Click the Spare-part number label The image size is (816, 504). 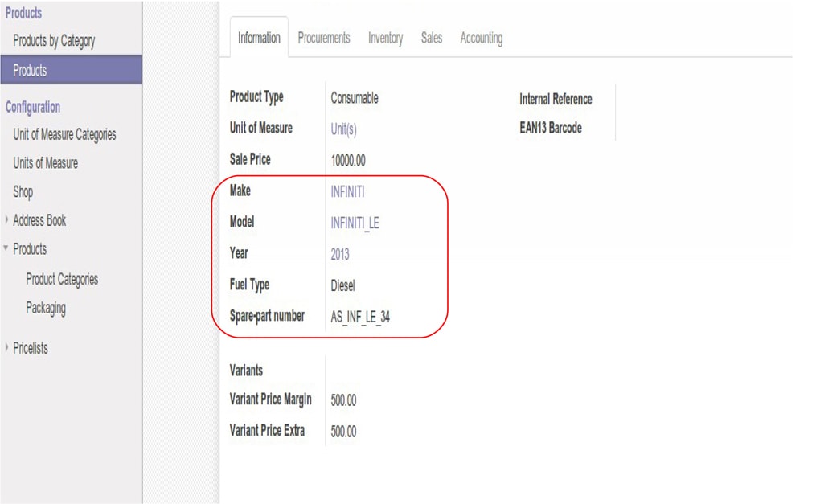(x=267, y=316)
